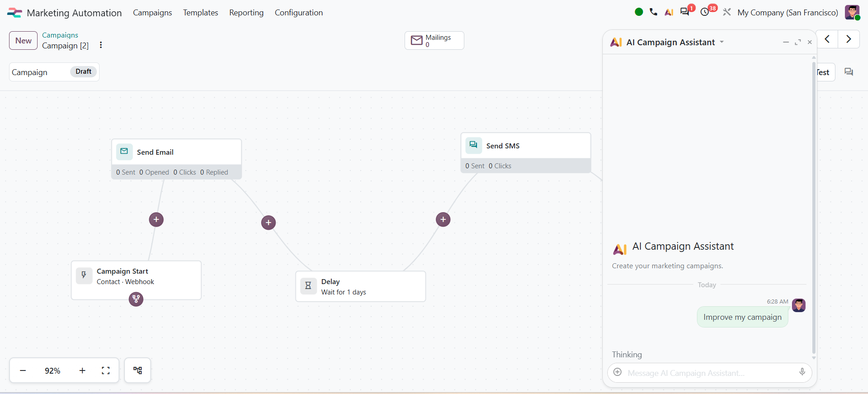This screenshot has width=868, height=394.
Task: Toggle the chatter panel icon
Action: pyautogui.click(x=849, y=72)
